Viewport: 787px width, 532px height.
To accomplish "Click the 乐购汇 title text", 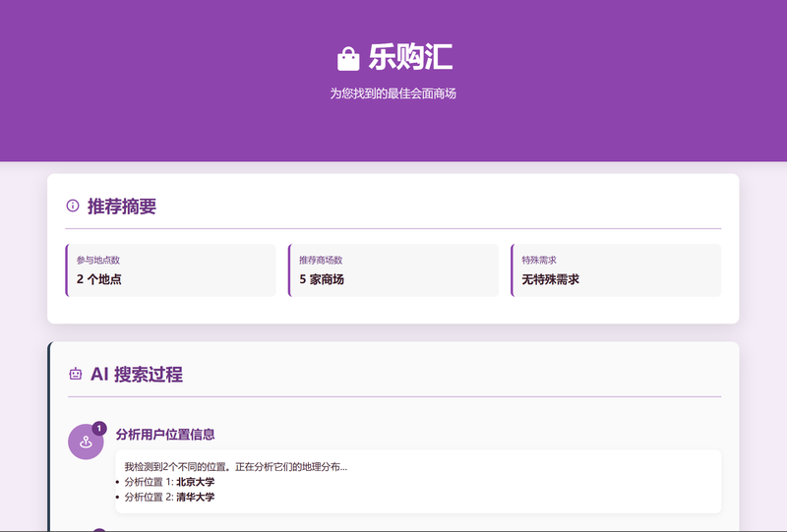I will [410, 58].
